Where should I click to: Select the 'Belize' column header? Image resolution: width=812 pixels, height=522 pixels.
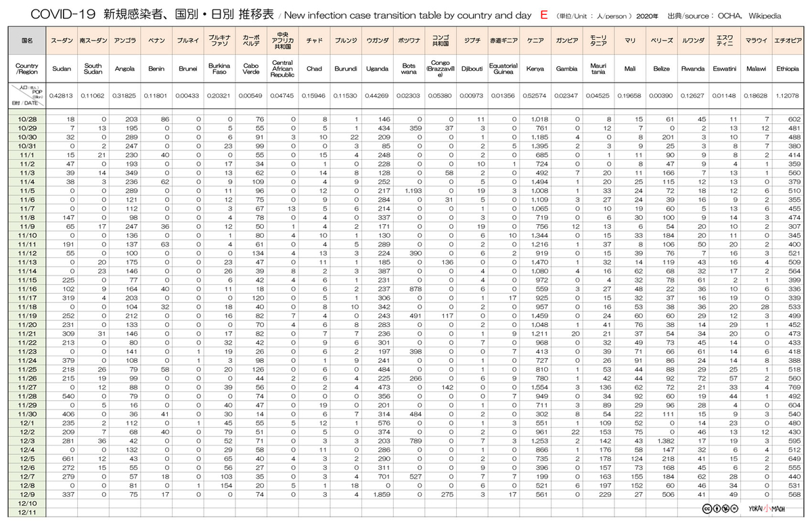click(x=661, y=69)
